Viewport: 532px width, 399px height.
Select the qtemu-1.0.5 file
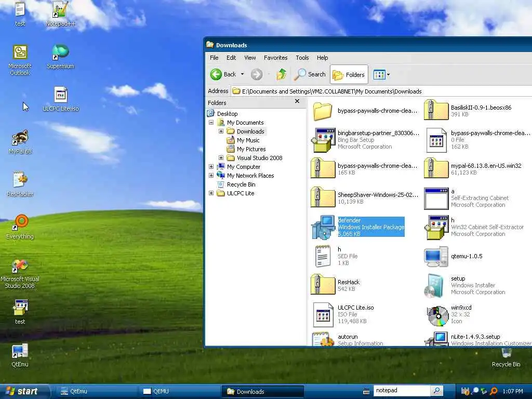(453, 256)
